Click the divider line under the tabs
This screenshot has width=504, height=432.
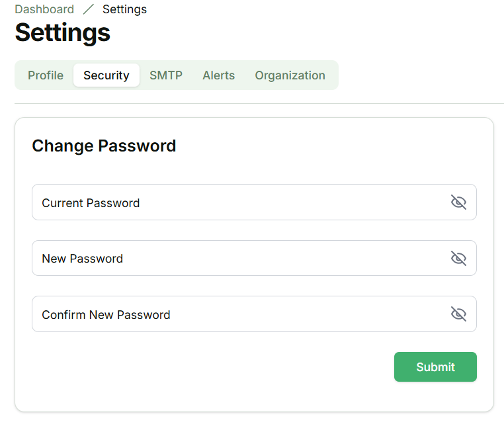click(x=258, y=103)
